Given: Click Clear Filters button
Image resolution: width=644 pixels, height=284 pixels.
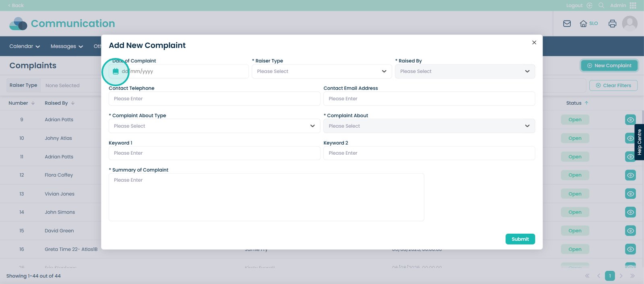Looking at the screenshot, I should (x=613, y=85).
